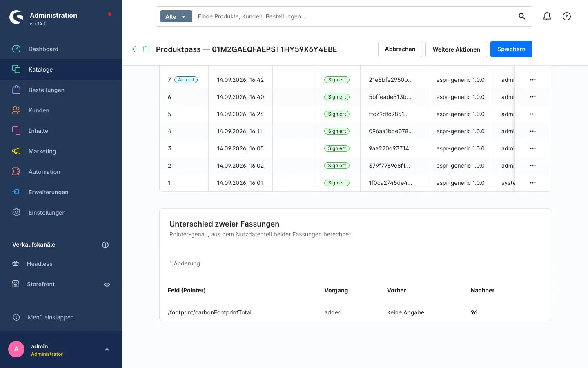
Task: Click the Menü einklappen collapse icon
Action: (16, 317)
